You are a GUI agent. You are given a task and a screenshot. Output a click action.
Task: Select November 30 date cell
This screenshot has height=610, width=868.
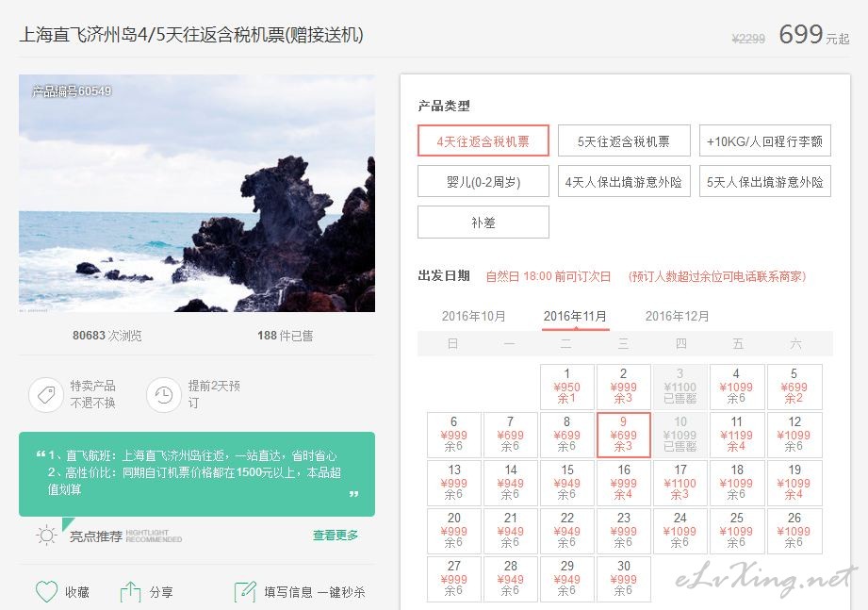(x=623, y=579)
